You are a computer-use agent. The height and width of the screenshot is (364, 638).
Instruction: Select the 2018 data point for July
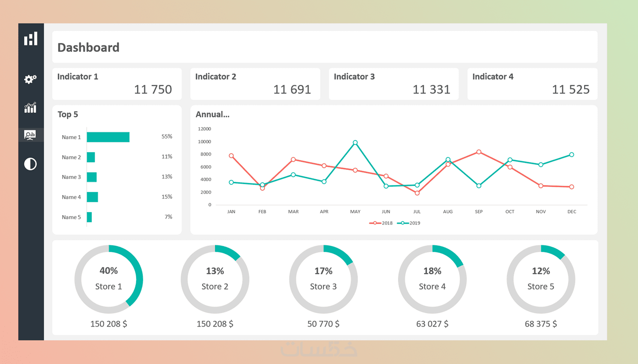(417, 193)
